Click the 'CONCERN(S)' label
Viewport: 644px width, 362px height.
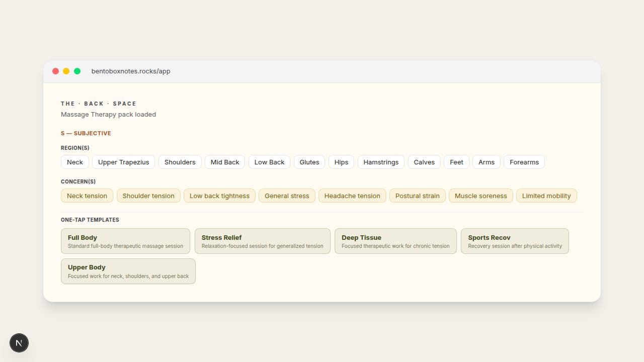pyautogui.click(x=78, y=182)
